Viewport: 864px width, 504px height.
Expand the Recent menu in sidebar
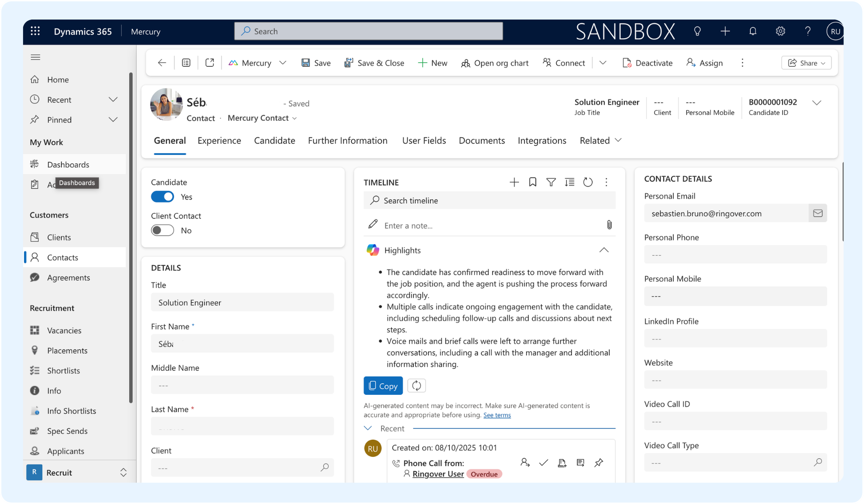[x=113, y=99]
